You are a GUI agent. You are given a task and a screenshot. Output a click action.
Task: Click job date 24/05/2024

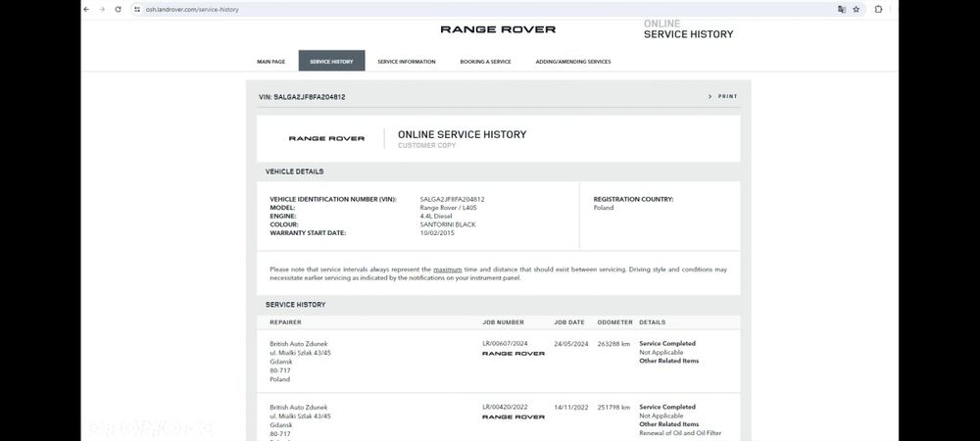(570, 344)
